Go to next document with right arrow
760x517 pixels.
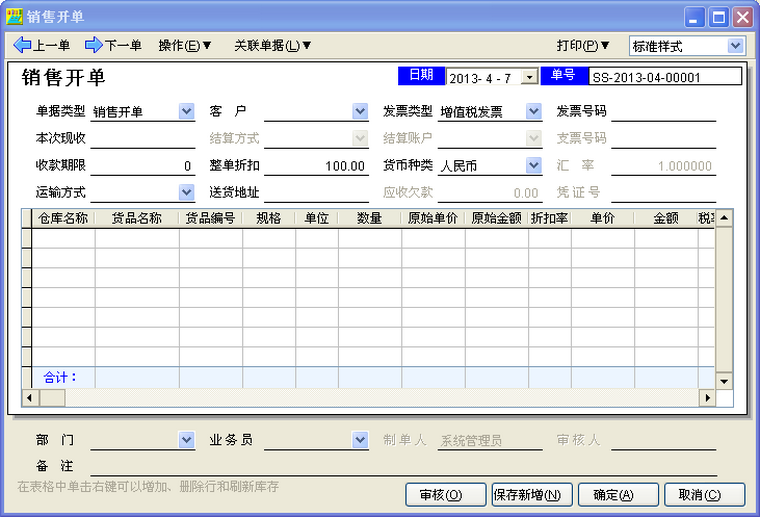[113, 45]
